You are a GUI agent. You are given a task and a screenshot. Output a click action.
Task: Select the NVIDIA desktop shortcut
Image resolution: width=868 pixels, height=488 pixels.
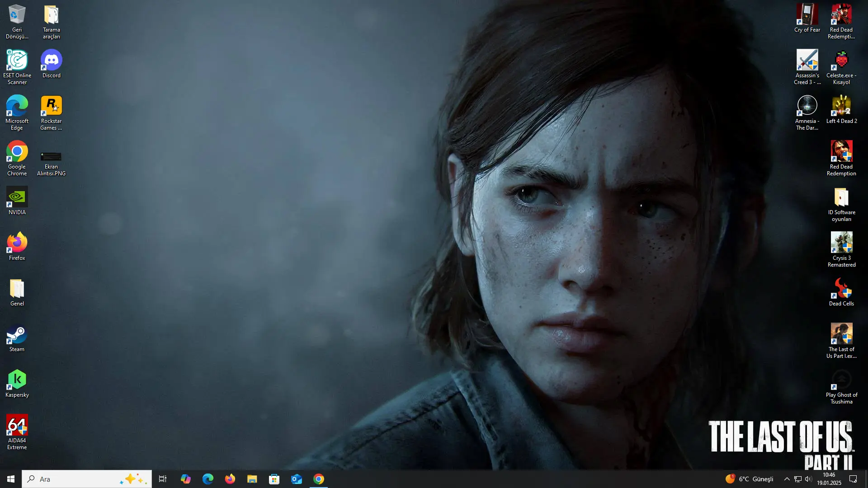click(x=17, y=201)
